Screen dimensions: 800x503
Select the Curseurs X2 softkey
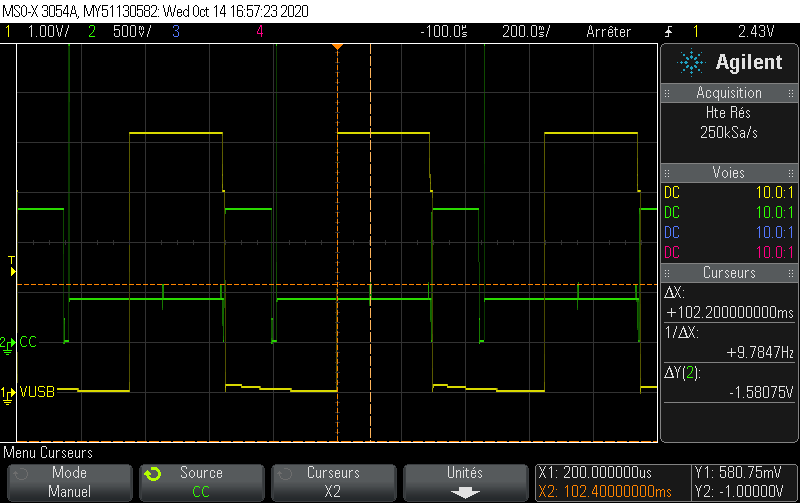pyautogui.click(x=333, y=482)
